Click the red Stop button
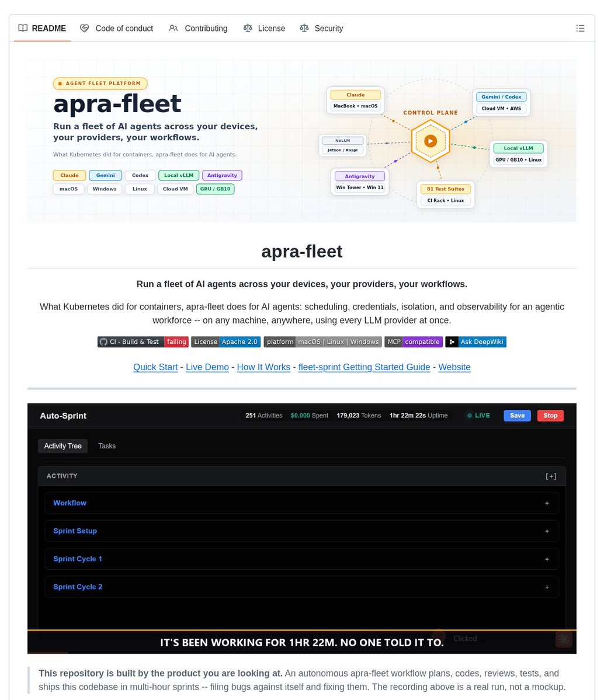 click(550, 416)
